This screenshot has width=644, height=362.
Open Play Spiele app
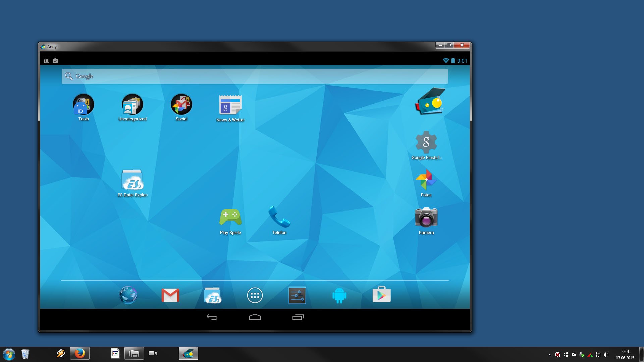(230, 218)
